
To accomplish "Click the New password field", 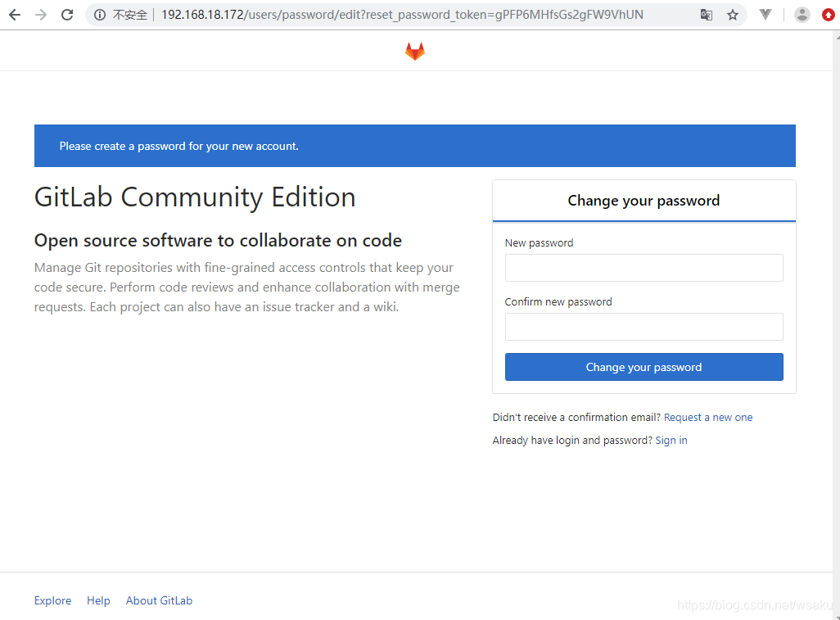I will (x=644, y=268).
